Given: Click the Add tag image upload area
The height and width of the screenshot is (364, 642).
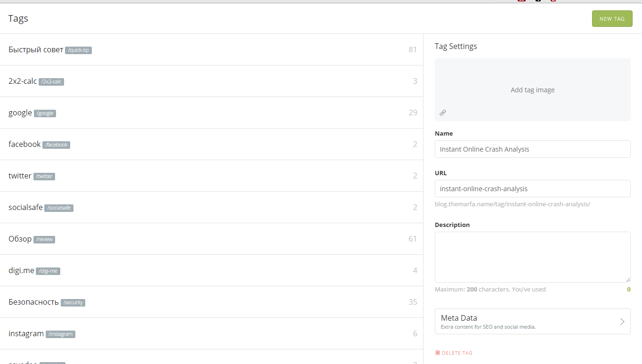Looking at the screenshot, I should point(532,90).
